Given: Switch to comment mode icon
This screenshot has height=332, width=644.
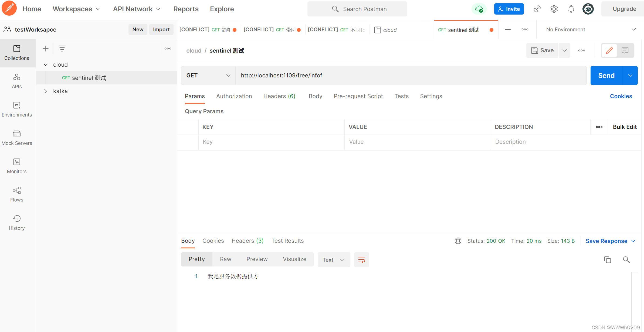Looking at the screenshot, I should (625, 50).
